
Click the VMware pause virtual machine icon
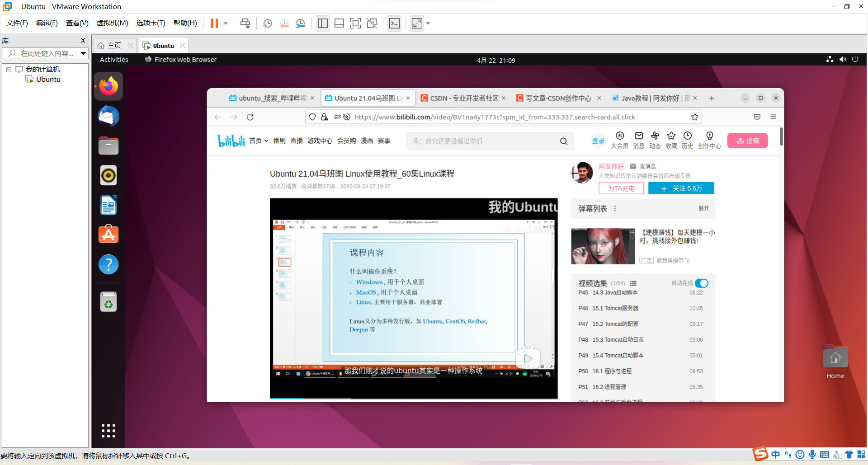214,23
